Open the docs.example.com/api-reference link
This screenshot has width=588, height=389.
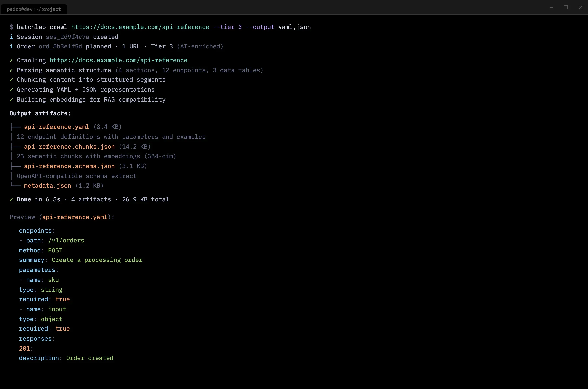pyautogui.click(x=118, y=60)
